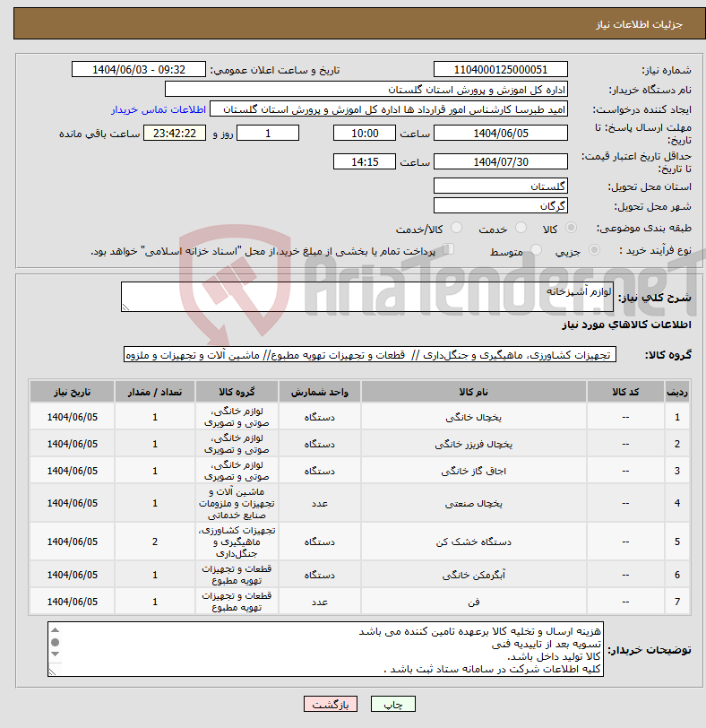Click the request creator name field
Viewport: 706px width, 728px height.
(389, 109)
